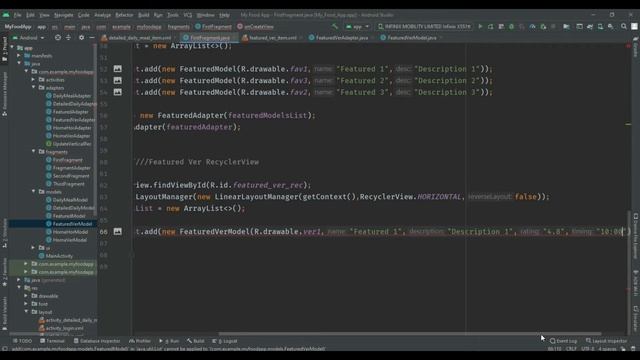Expand the font folder arrow
The image size is (640, 360).
click(26, 304)
